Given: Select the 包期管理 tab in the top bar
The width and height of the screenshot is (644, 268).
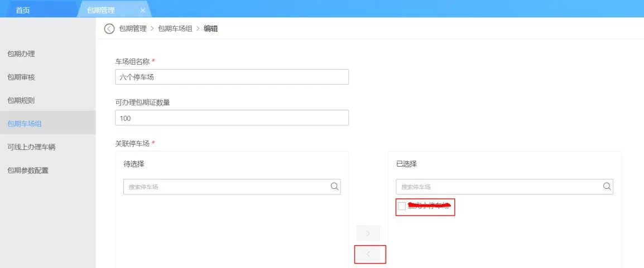Looking at the screenshot, I should tap(100, 10).
